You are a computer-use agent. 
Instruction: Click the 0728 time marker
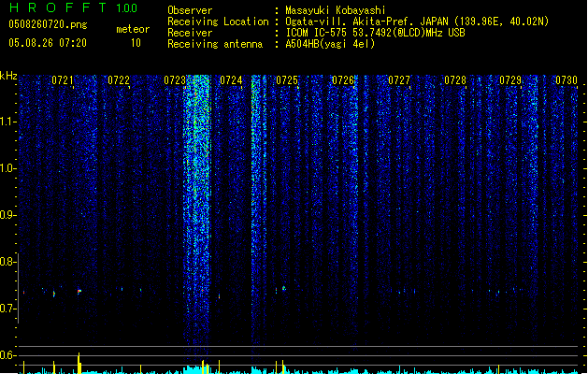tap(455, 80)
